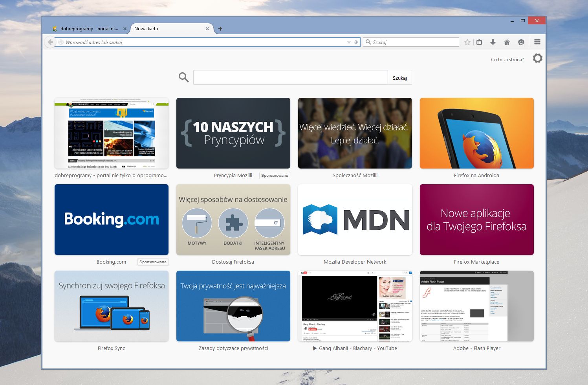The image size is (588, 385).
Task: Open the dobreprogramy portal thumbnail
Action: click(x=112, y=133)
